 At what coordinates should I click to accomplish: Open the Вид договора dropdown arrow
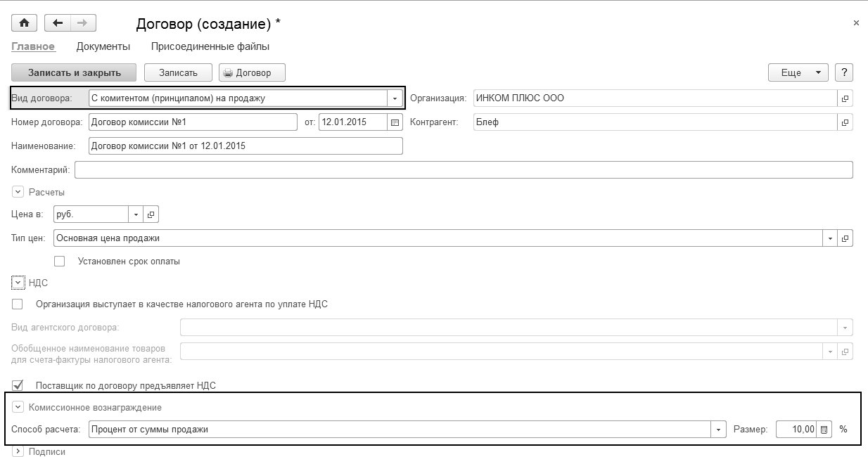[395, 98]
